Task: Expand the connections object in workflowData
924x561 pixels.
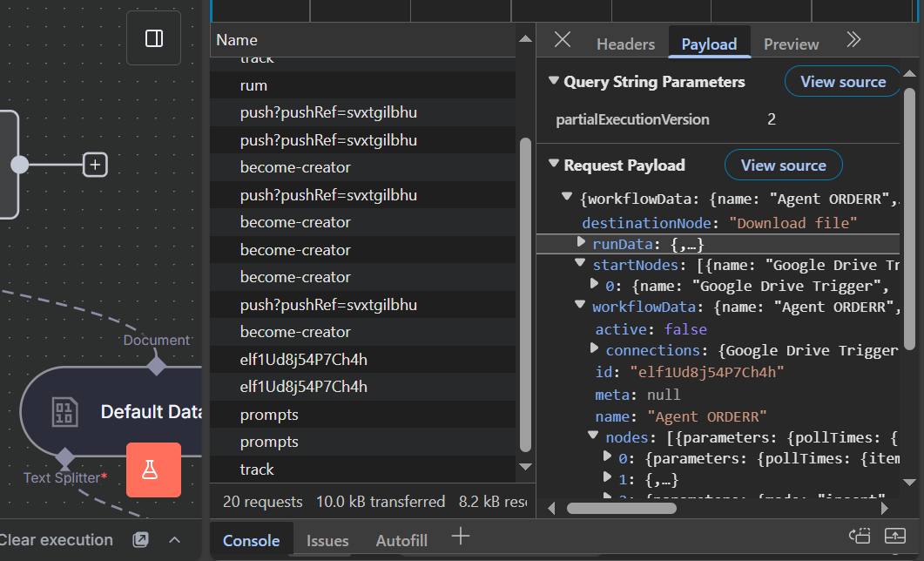Action: [595, 349]
